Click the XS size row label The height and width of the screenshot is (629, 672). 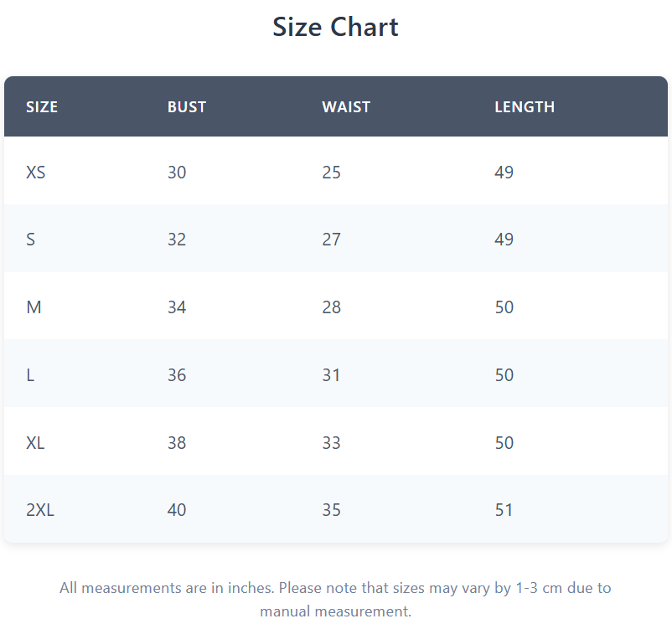35,173
